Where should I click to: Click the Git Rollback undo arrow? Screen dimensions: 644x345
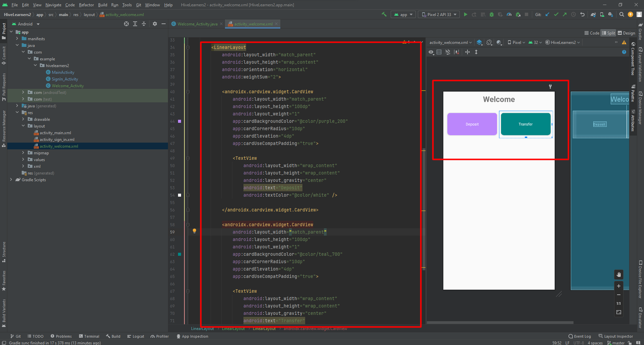pyautogui.click(x=582, y=15)
